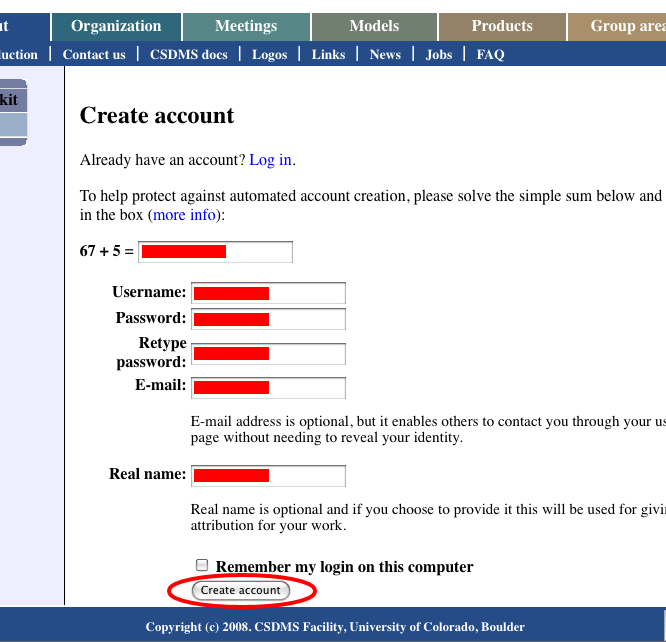This screenshot has height=642, width=666.
Task: Select the Products tab
Action: click(x=502, y=26)
